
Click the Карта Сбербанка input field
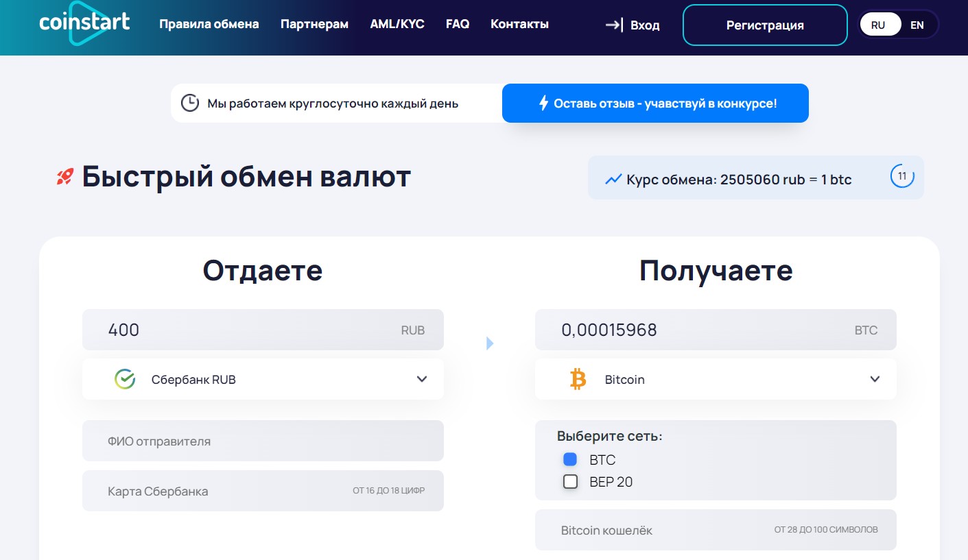click(x=263, y=491)
